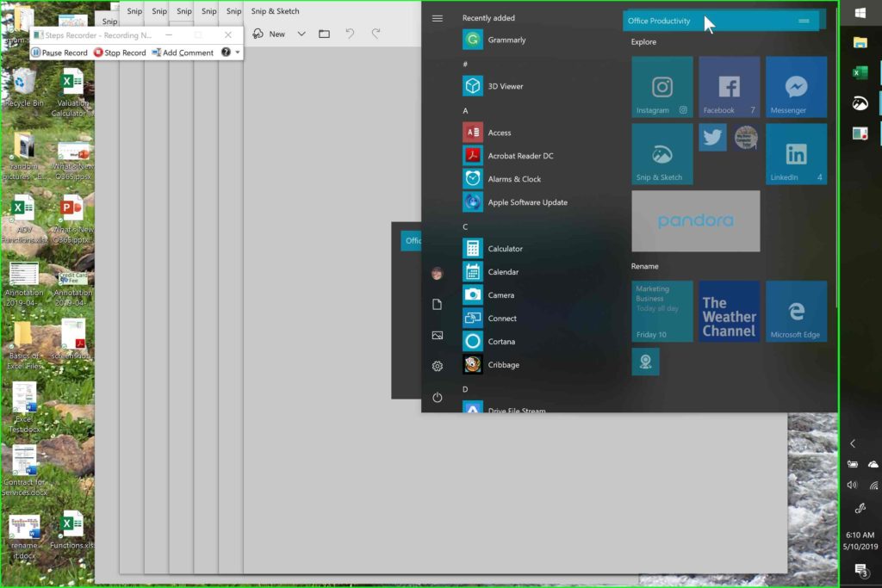This screenshot has height=588, width=882.
Task: Click the Rename group header
Action: click(644, 267)
